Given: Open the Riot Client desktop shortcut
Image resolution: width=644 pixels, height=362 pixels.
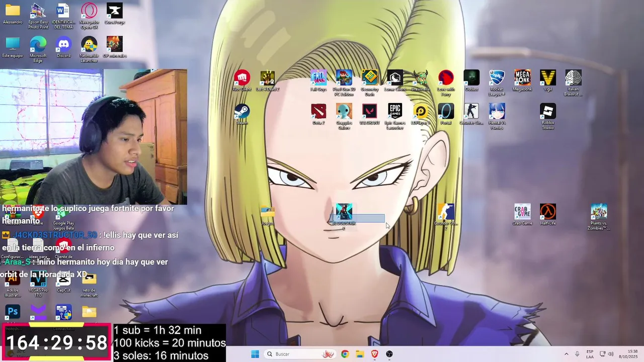Looking at the screenshot, I should pyautogui.click(x=242, y=81).
